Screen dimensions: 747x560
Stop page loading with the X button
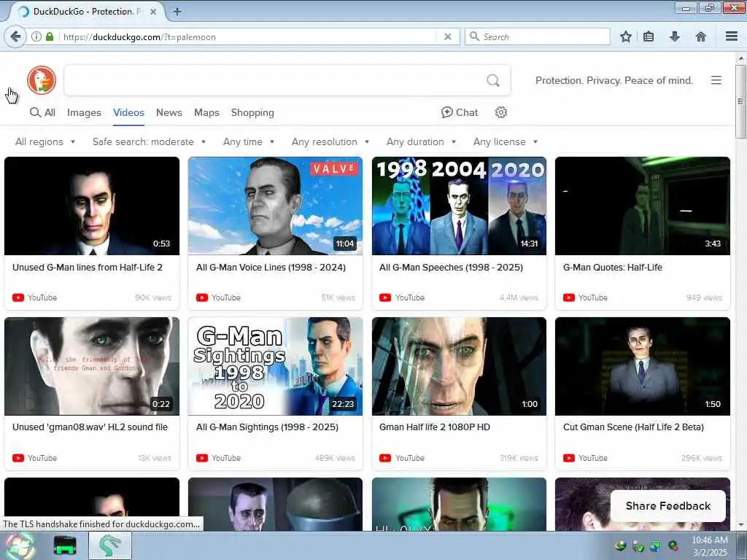coord(447,36)
